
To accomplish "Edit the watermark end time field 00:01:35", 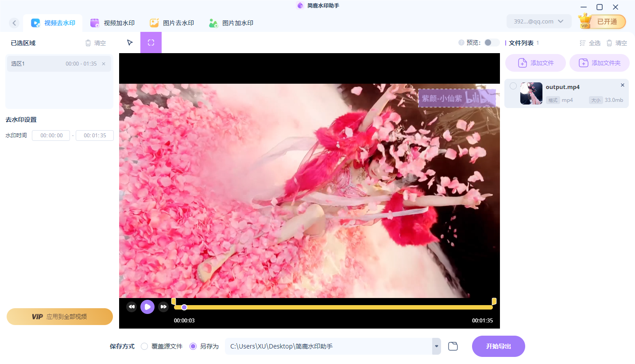I will (95, 136).
